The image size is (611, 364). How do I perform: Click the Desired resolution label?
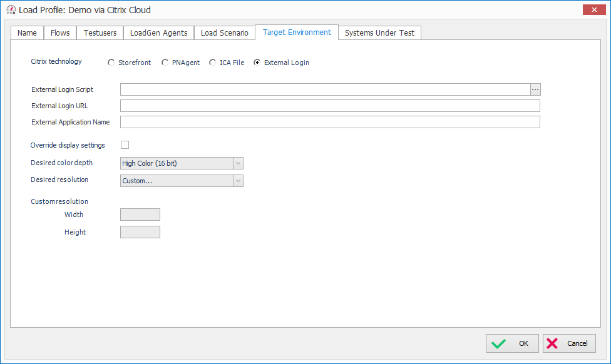59,179
